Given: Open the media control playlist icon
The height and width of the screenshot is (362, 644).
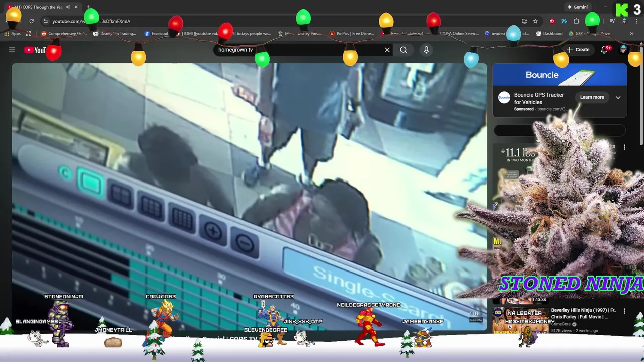Looking at the screenshot, I should 612,21.
